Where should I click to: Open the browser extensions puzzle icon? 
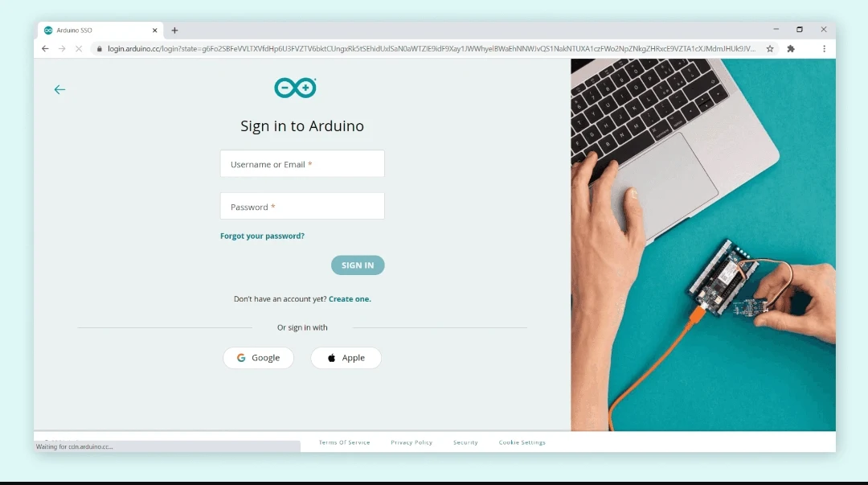click(791, 49)
